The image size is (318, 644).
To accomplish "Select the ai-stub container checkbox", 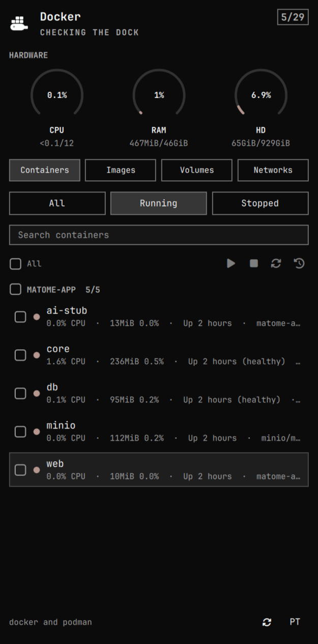I will [20, 317].
